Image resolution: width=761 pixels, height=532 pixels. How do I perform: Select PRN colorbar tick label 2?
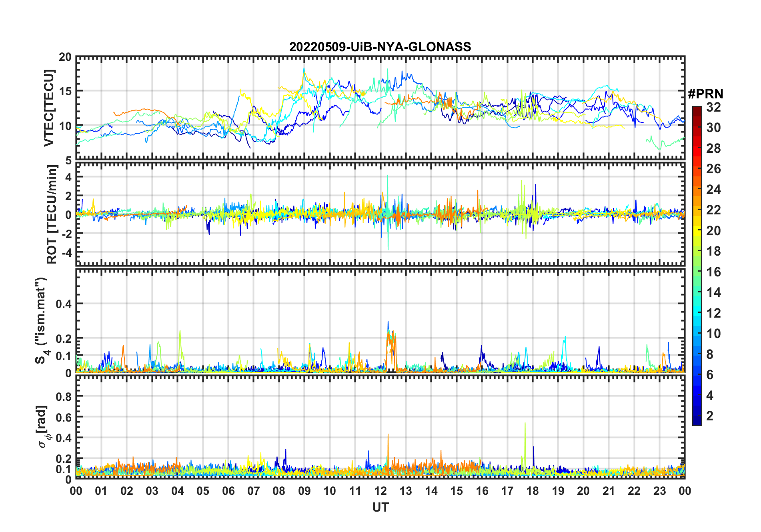[x=710, y=416]
